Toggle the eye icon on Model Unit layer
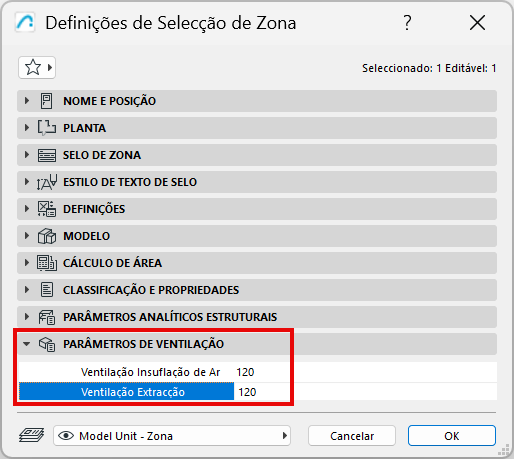 (66, 436)
